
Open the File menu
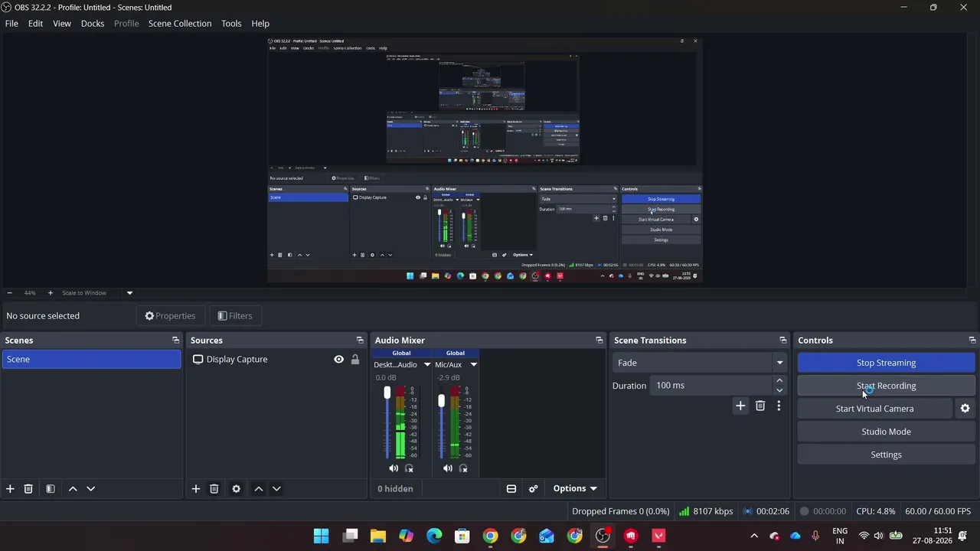coord(11,24)
